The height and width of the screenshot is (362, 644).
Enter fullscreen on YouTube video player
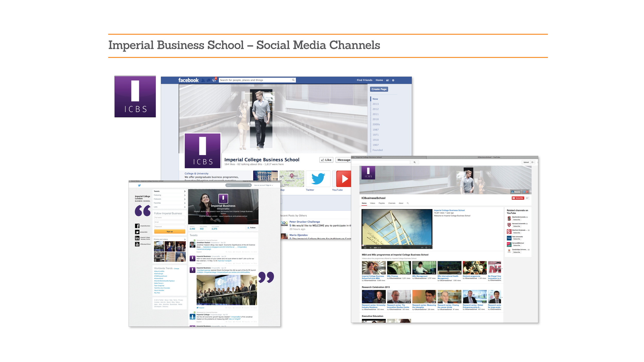(430, 248)
